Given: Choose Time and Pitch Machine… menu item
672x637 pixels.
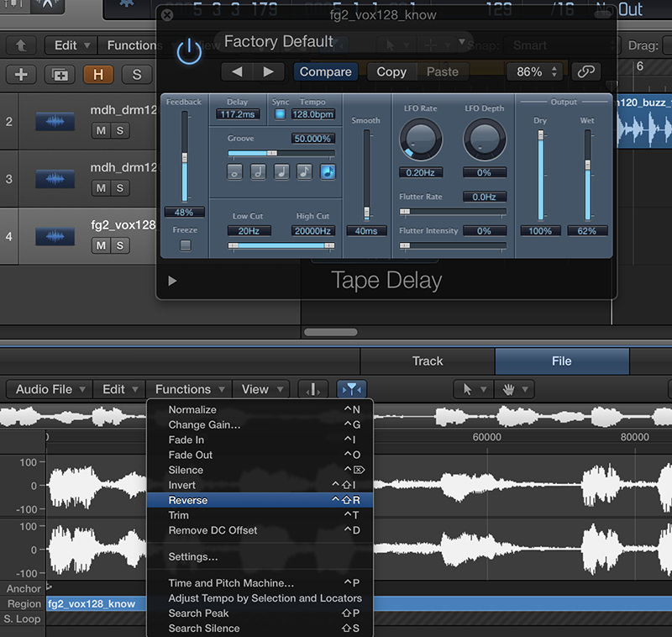Looking at the screenshot, I should point(260,583).
